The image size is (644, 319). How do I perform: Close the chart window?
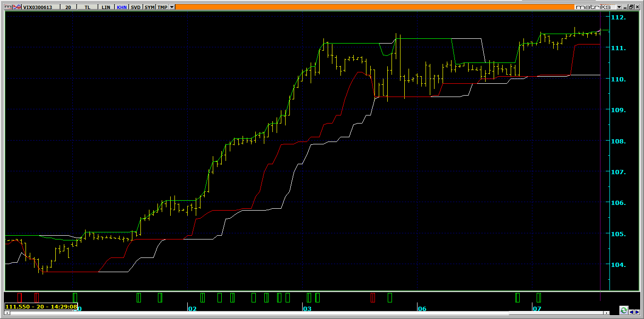point(636,7)
